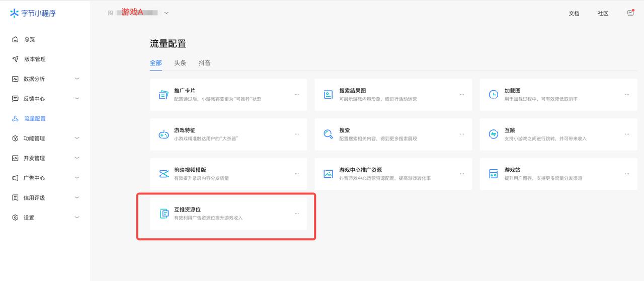Open the 文档 link in header
644x281 pixels.
click(574, 14)
